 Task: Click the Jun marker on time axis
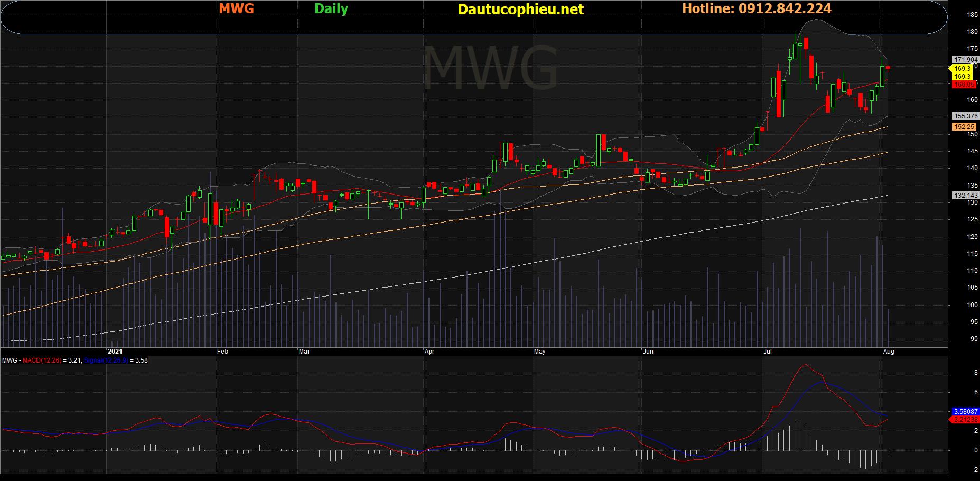coord(648,351)
